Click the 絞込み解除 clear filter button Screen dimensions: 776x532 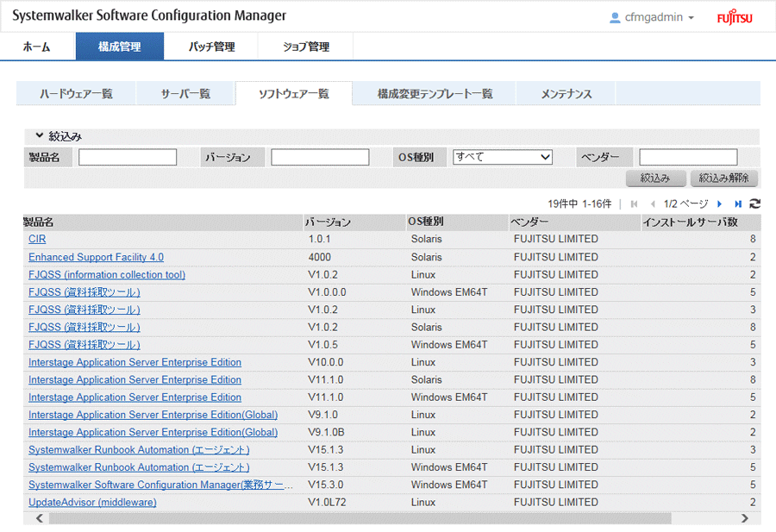point(724,178)
